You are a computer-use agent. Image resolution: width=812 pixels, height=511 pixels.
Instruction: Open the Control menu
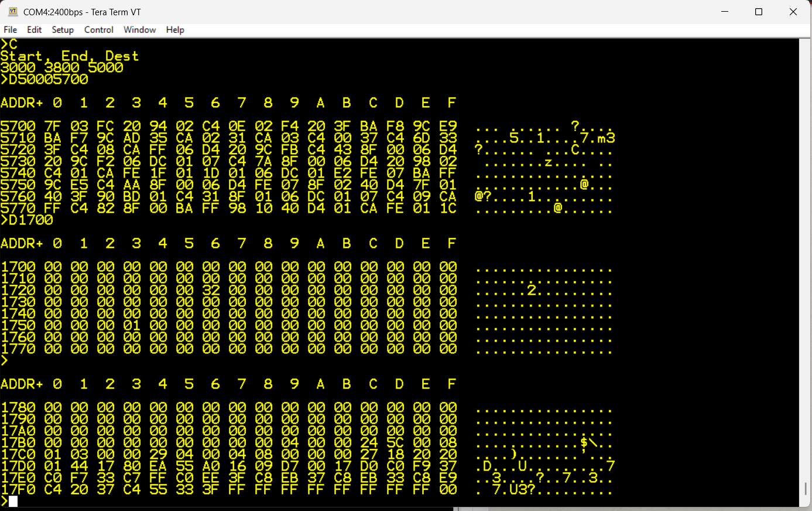pos(98,30)
